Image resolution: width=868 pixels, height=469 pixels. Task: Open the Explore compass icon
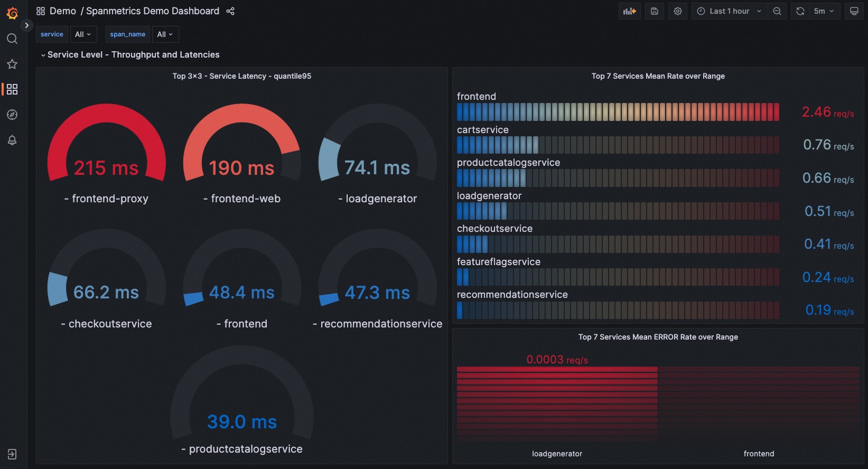click(x=12, y=115)
